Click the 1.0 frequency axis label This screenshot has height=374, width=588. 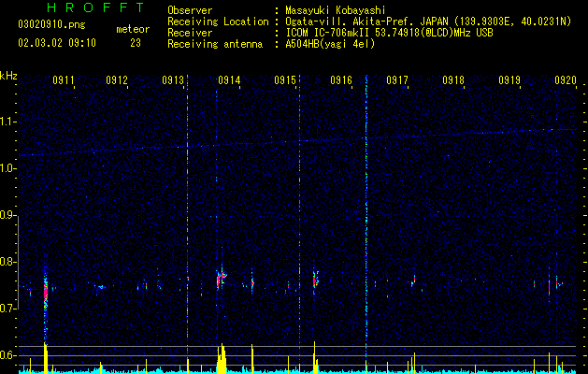coord(7,168)
